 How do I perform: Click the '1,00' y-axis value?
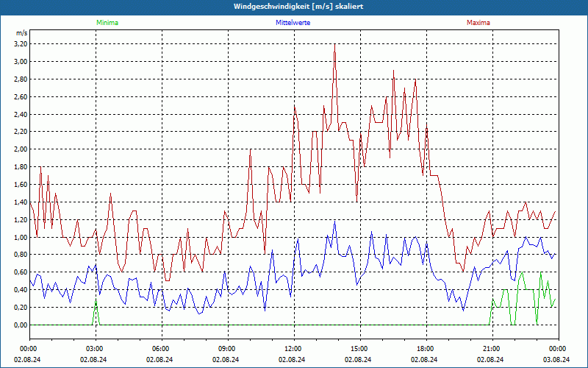21,237
